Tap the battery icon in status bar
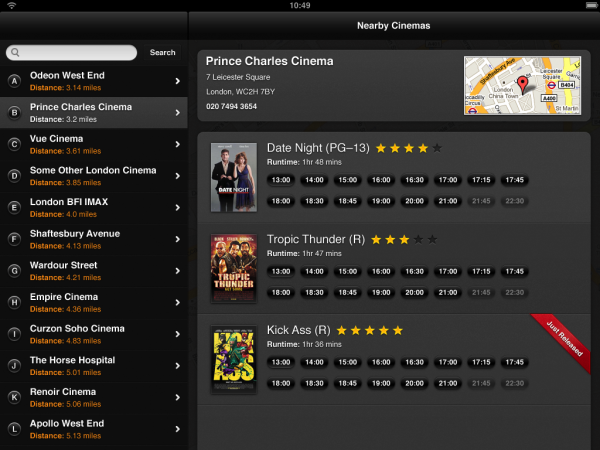Image resolution: width=600 pixels, height=450 pixels. (x=591, y=5)
